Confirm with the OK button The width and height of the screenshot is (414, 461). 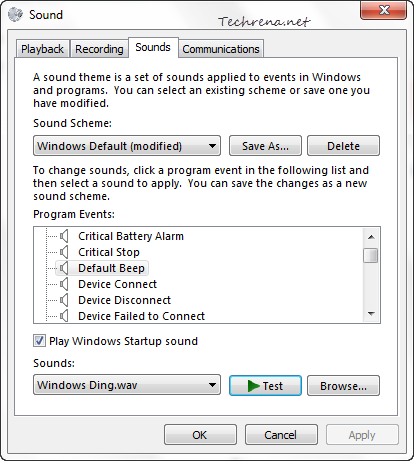click(x=200, y=435)
